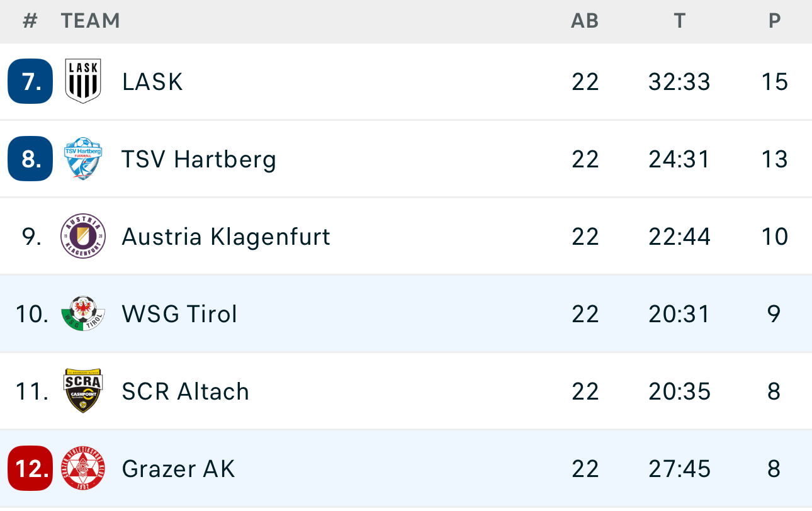
Task: Sort by the TEAM column header
Action: tap(91, 21)
